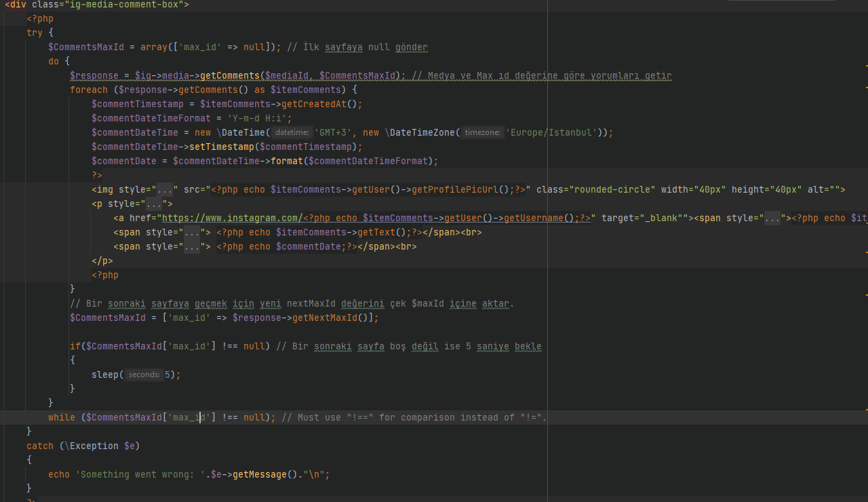868x502 pixels.
Task: Click the getNextMaxId() method call
Action: (330, 318)
